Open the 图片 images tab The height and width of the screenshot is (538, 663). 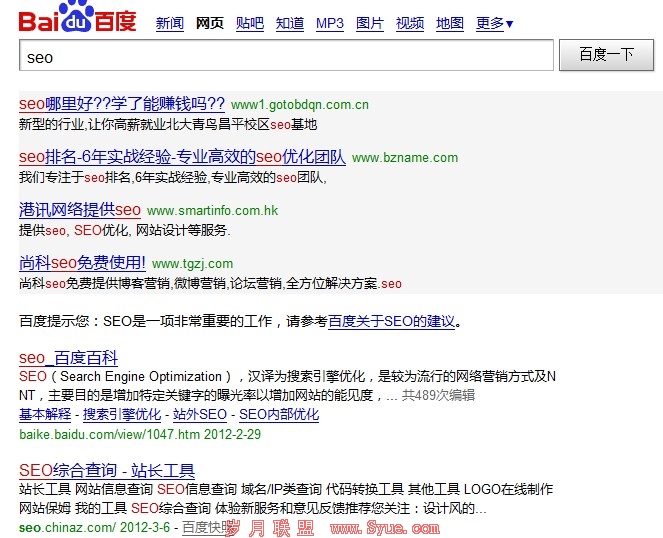coord(370,24)
